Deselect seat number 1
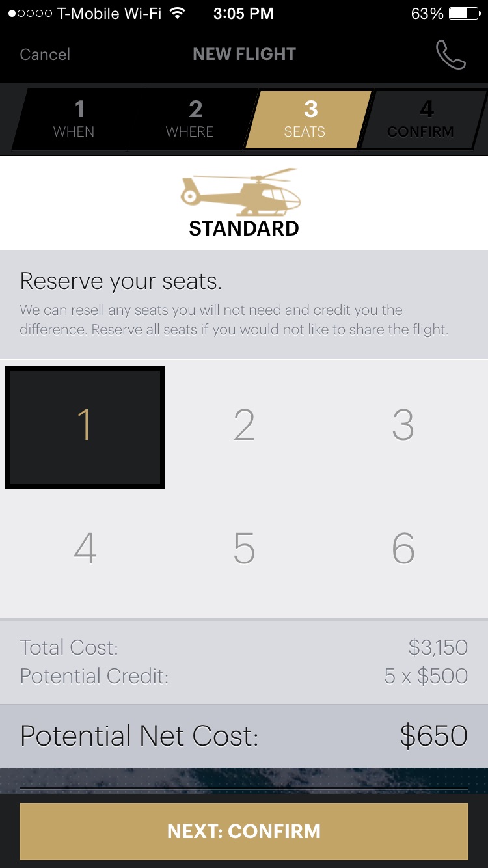Viewport: 488px width, 868px height. 85,427
